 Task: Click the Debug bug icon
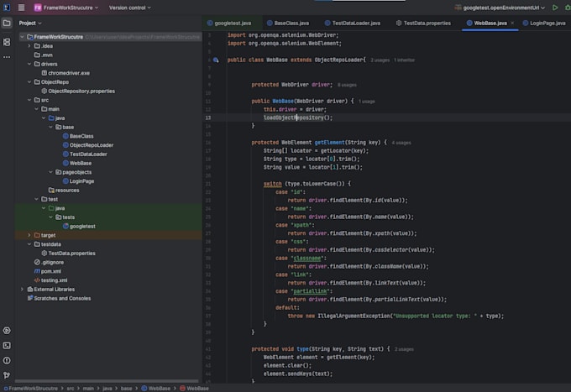[568, 8]
